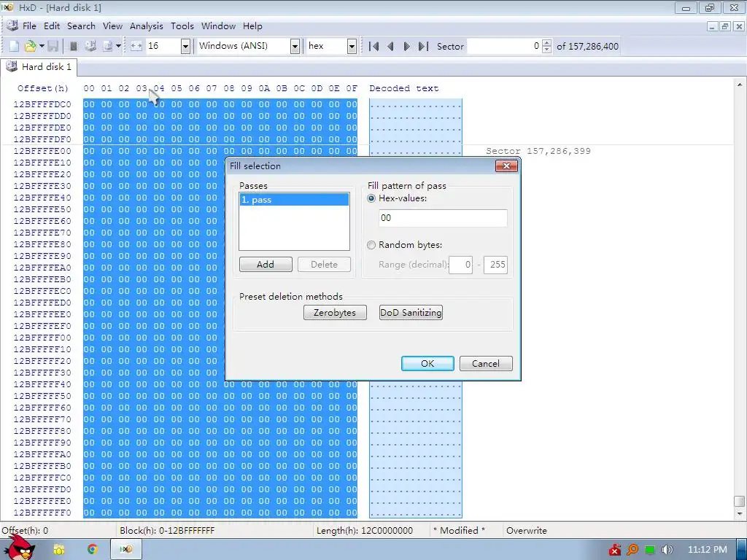The image size is (747, 560).
Task: Increment the Sector number spinner
Action: 547,43
